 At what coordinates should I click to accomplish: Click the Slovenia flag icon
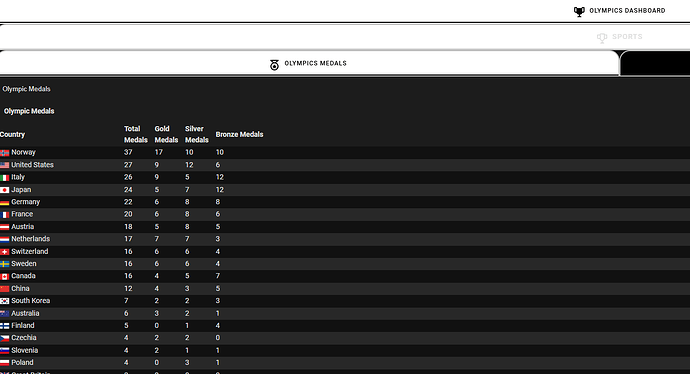click(4, 351)
